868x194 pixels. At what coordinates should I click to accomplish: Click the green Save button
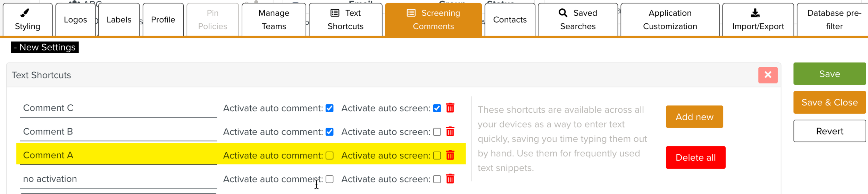[829, 74]
